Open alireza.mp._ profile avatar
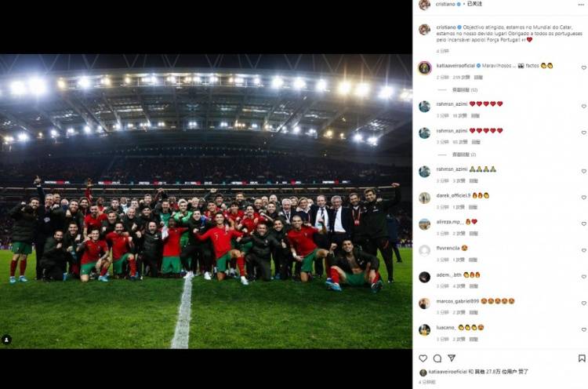 pyautogui.click(x=424, y=224)
